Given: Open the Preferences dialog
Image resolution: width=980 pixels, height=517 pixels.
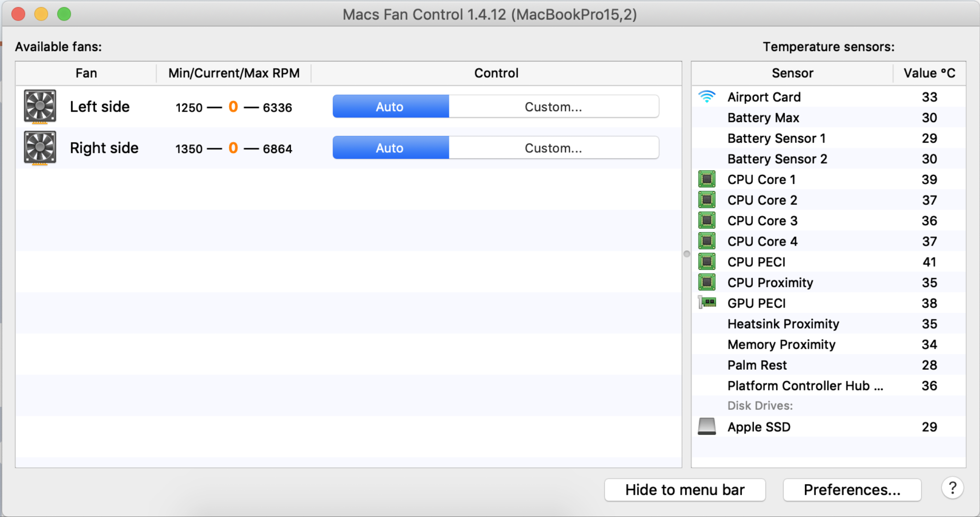Looking at the screenshot, I should (852, 490).
